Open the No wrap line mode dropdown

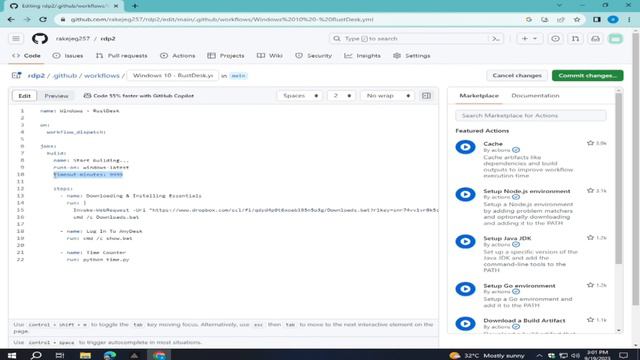387,96
